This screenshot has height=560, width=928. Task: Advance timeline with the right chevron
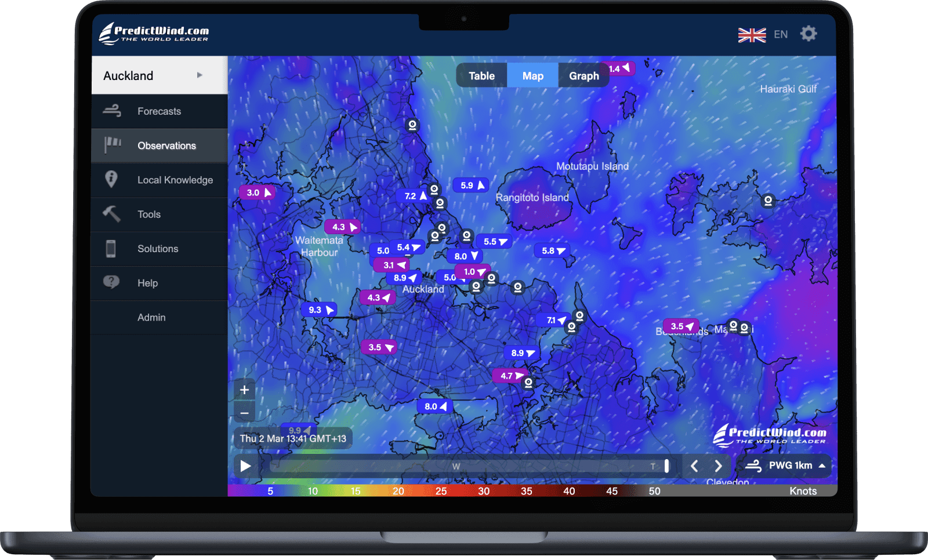point(719,466)
